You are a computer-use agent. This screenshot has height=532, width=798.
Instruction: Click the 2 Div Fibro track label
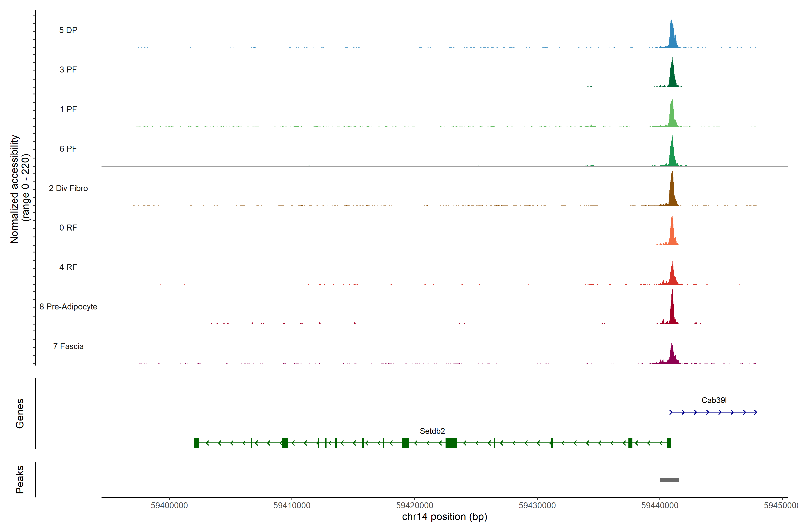pos(68,188)
